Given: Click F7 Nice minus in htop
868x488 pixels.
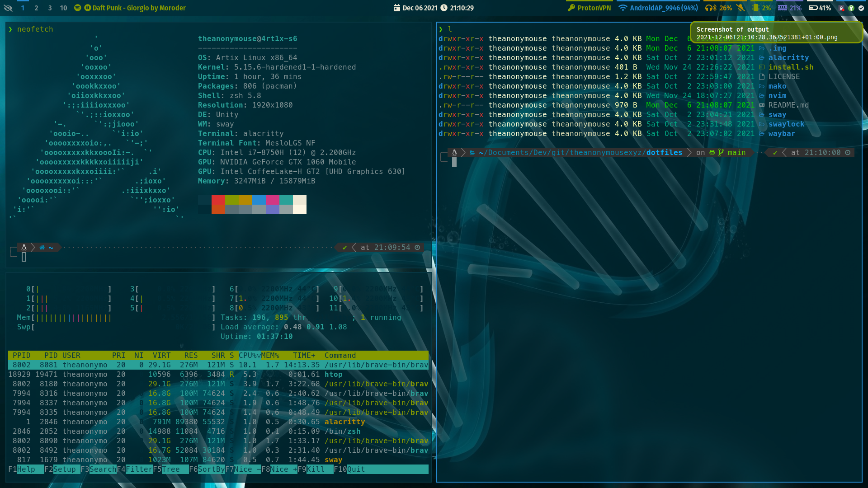Looking at the screenshot, I should (x=243, y=469).
